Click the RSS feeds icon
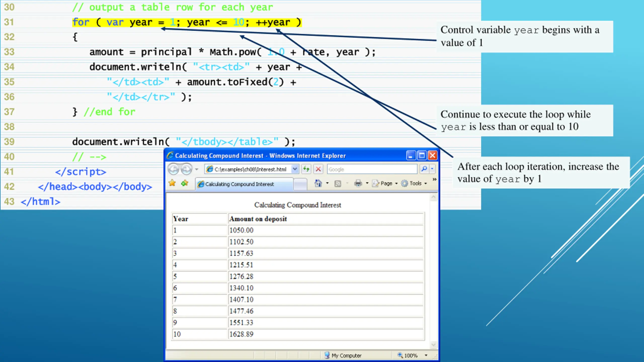644x362 pixels. [338, 184]
